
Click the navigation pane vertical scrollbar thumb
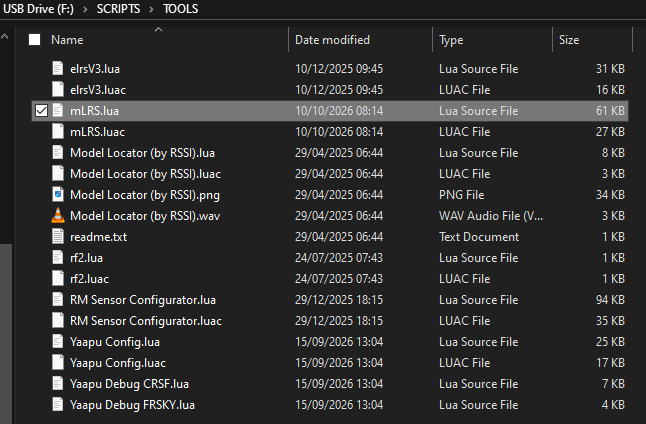6,334
